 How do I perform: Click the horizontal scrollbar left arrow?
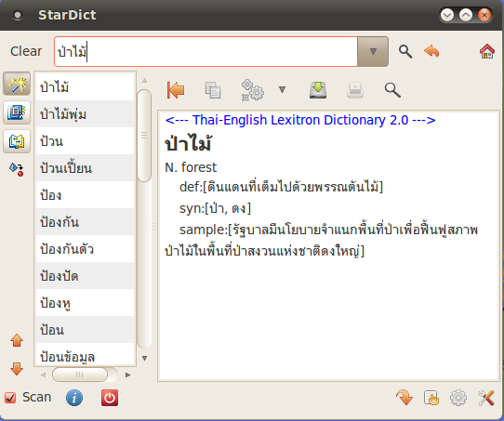[x=43, y=375]
